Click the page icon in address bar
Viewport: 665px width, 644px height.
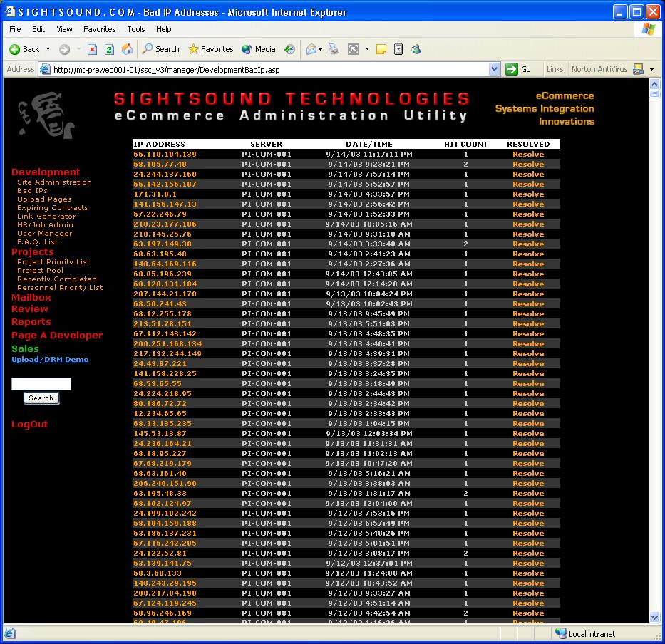point(45,69)
